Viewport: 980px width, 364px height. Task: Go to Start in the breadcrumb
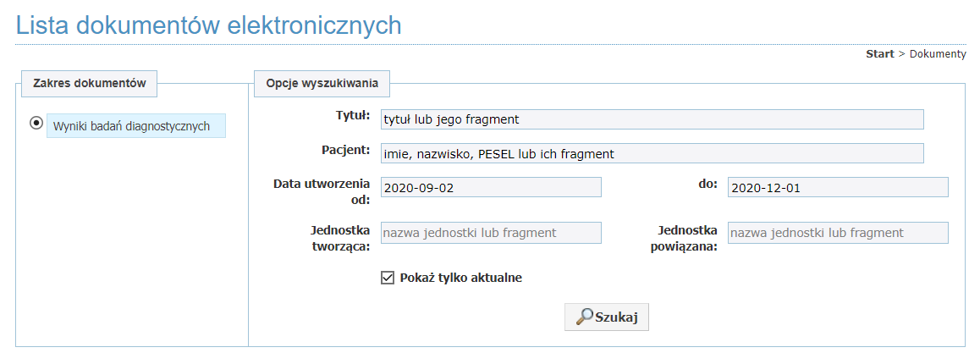[879, 54]
